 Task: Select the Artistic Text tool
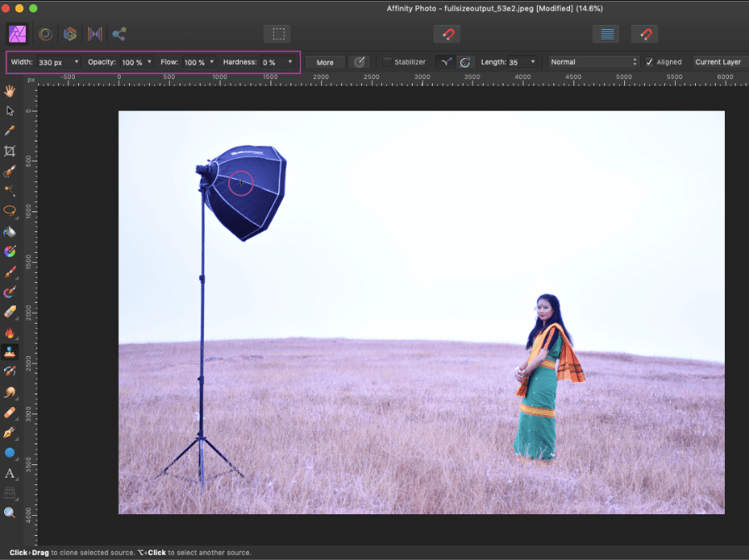point(10,473)
